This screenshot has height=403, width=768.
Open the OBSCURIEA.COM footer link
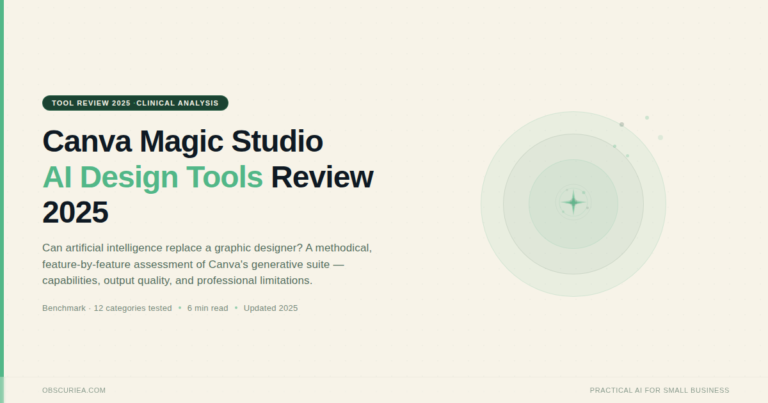[x=74, y=390]
